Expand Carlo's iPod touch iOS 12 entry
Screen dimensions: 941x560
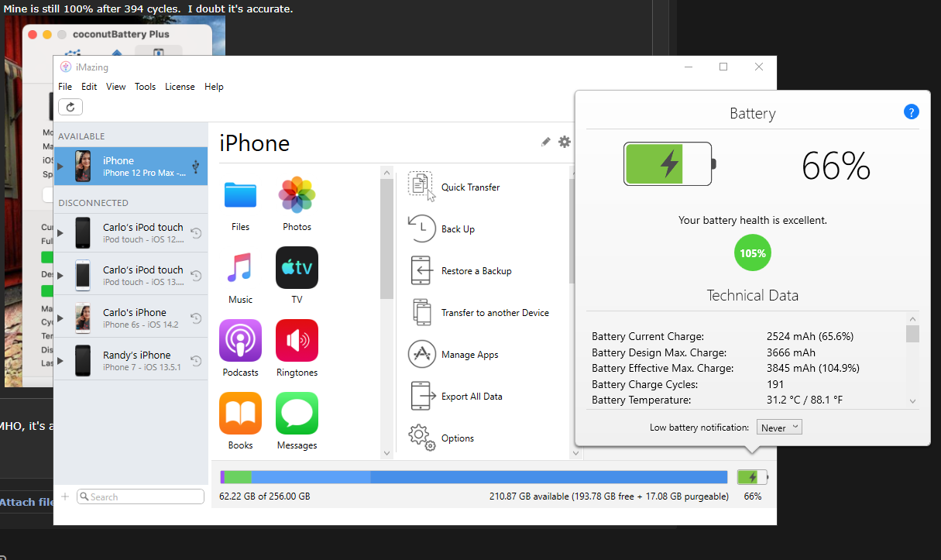click(x=61, y=233)
